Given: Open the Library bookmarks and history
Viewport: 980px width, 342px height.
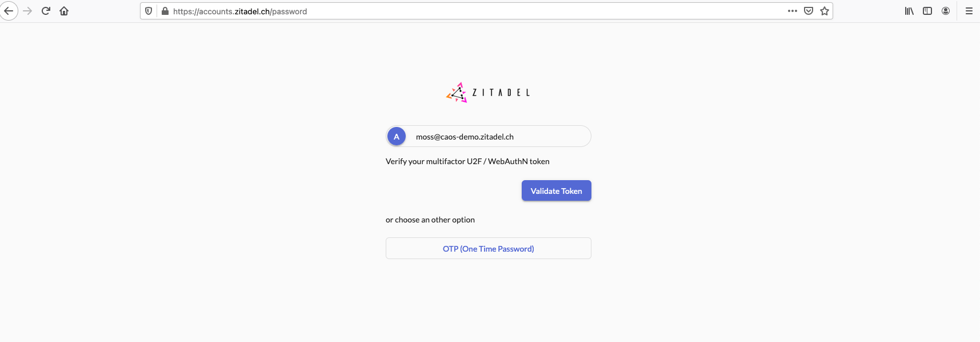Looking at the screenshot, I should click(x=909, y=11).
